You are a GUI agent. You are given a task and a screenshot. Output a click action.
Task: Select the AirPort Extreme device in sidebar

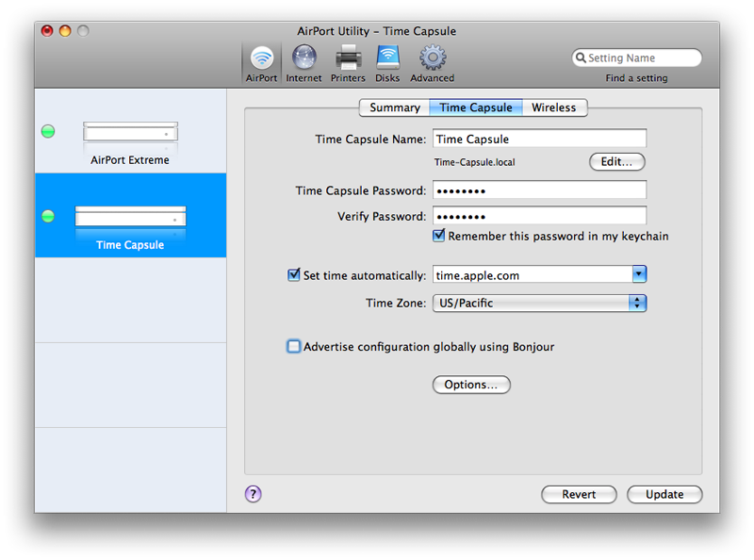point(131,131)
